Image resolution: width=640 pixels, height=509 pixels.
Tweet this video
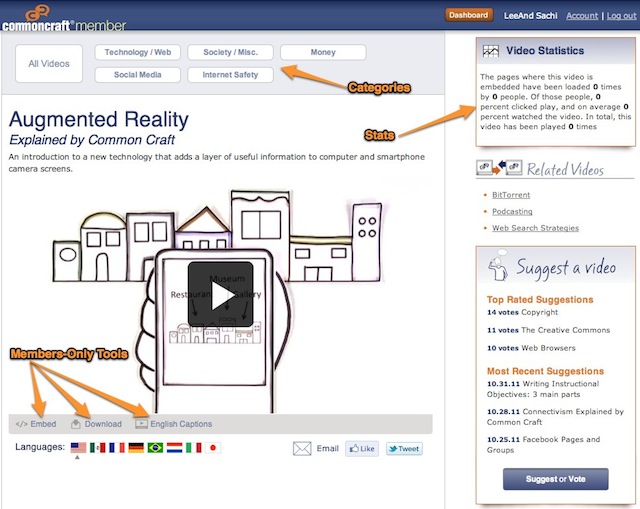[x=404, y=449]
